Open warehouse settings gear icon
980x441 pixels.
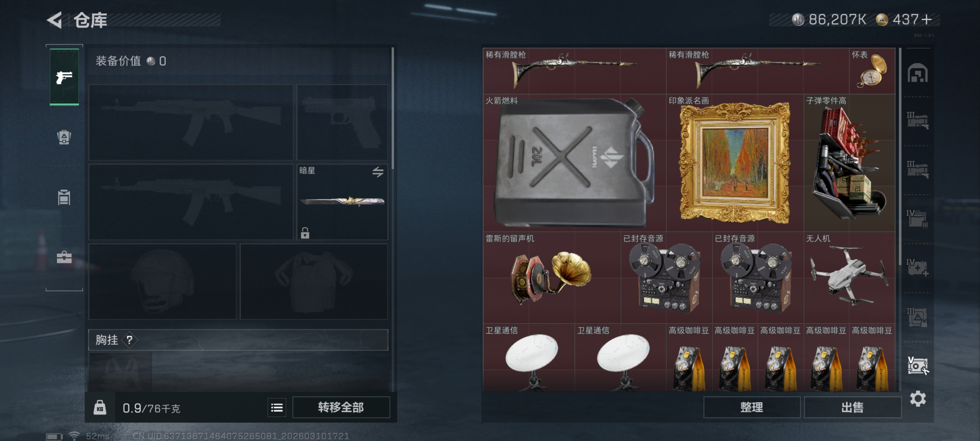pyautogui.click(x=918, y=398)
